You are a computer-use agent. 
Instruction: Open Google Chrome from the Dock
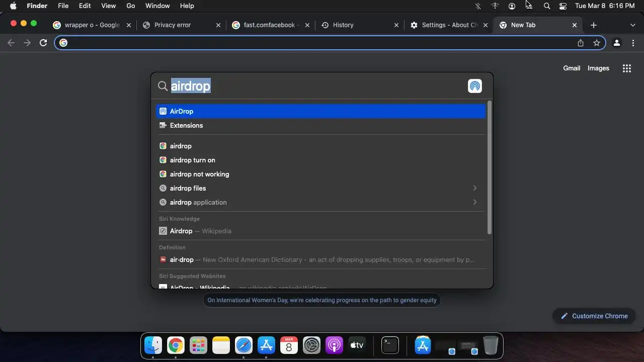176,345
